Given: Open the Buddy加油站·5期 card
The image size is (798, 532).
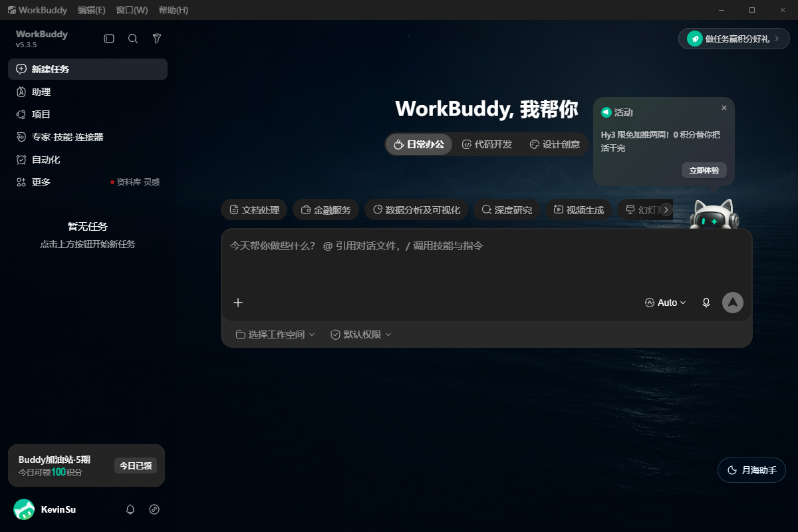Looking at the screenshot, I should coord(86,465).
